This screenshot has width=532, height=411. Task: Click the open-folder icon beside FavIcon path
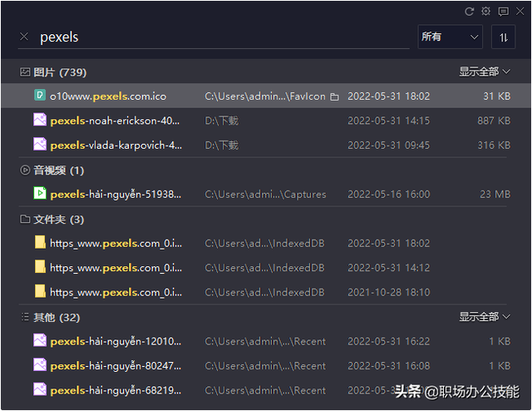click(334, 97)
